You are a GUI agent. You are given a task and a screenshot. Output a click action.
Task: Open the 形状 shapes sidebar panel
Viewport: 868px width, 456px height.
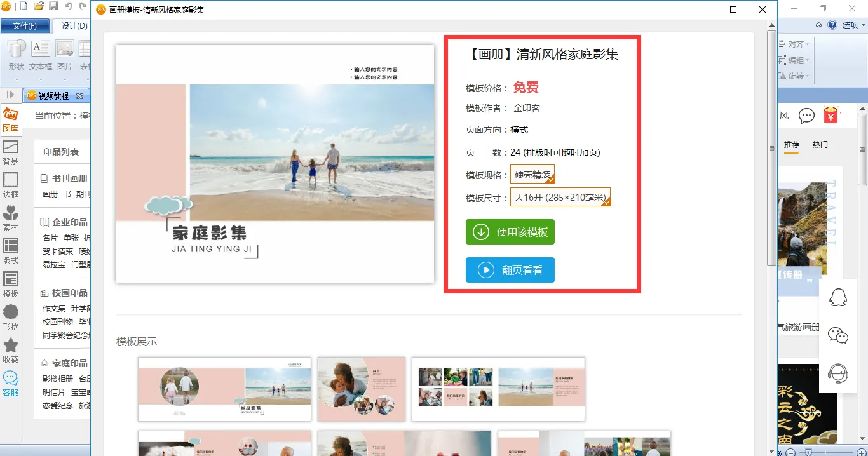[x=11, y=318]
